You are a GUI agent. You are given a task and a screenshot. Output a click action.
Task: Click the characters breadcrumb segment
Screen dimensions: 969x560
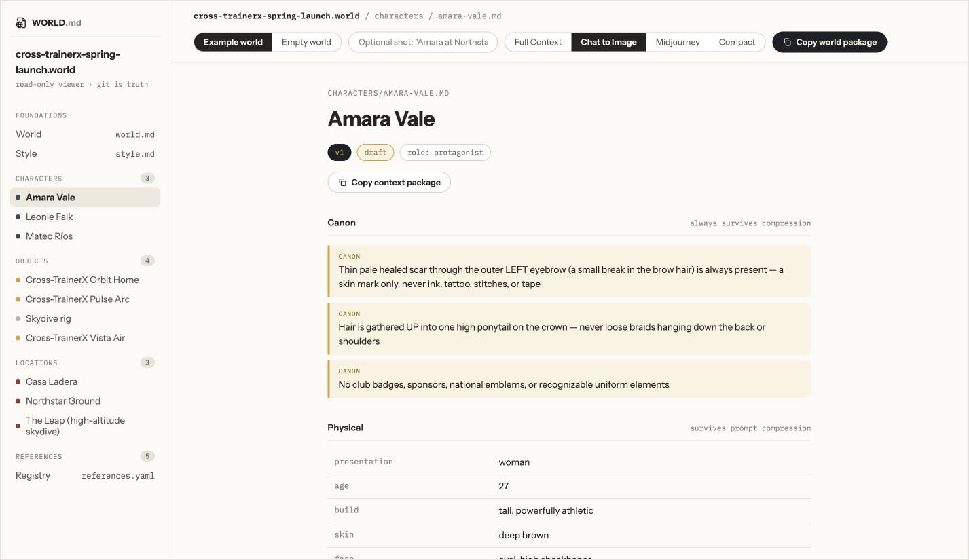[399, 16]
